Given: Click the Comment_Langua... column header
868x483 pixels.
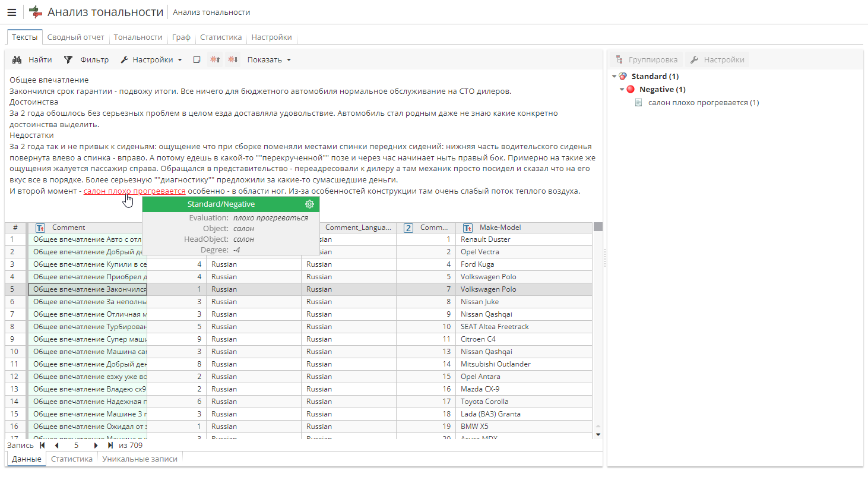Looking at the screenshot, I should [x=358, y=228].
